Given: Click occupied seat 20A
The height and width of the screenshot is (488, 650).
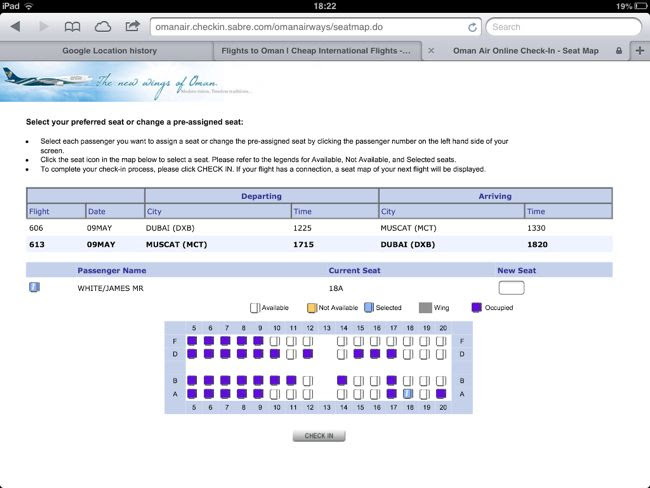Looking at the screenshot, I should 441,394.
